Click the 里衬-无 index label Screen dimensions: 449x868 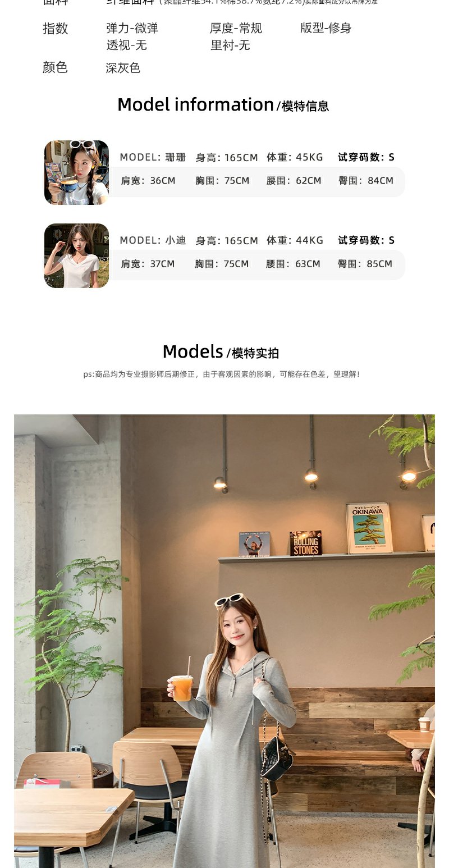click(x=230, y=45)
